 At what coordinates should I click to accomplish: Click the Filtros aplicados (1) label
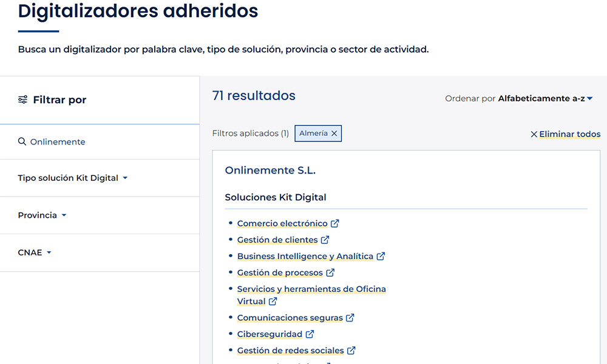click(x=251, y=133)
